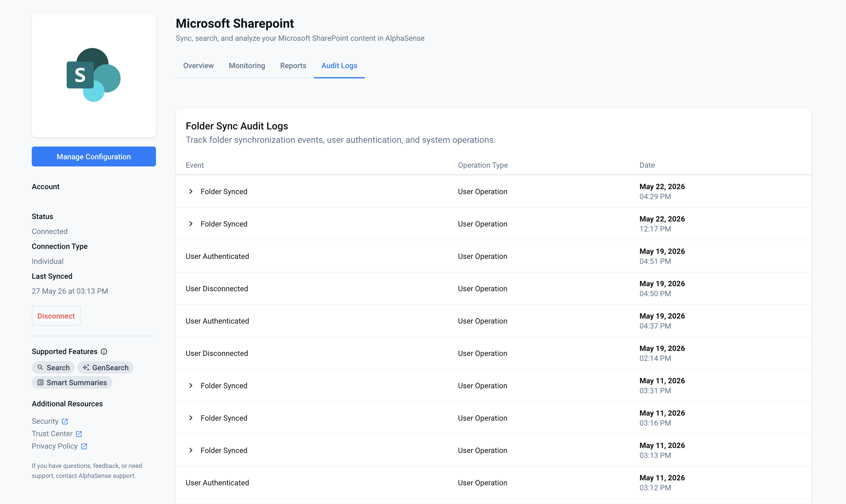Click the Connected status value
Screen dimensions: 846x504
[x=49, y=231]
